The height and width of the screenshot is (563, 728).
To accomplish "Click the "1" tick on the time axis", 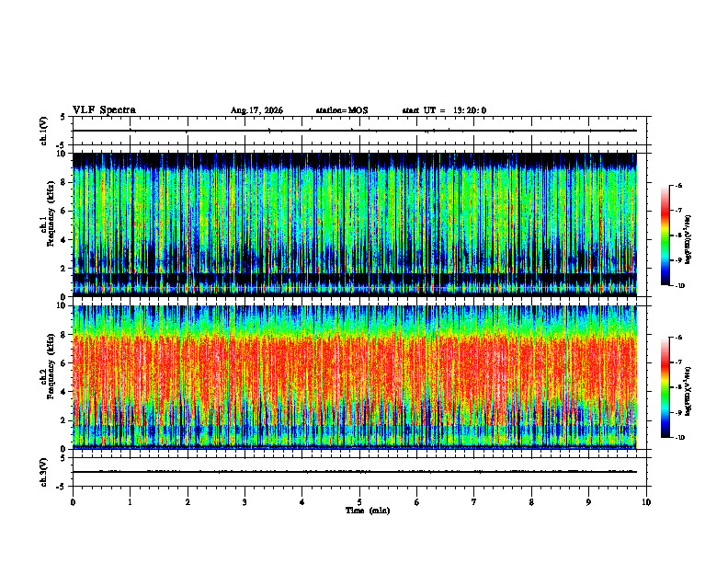I will coord(130,502).
